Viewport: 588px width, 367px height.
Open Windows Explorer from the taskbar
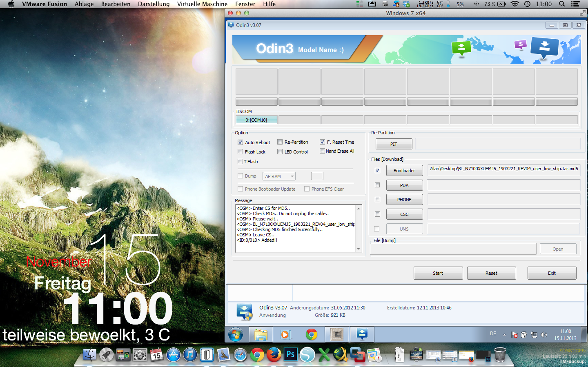(x=261, y=335)
